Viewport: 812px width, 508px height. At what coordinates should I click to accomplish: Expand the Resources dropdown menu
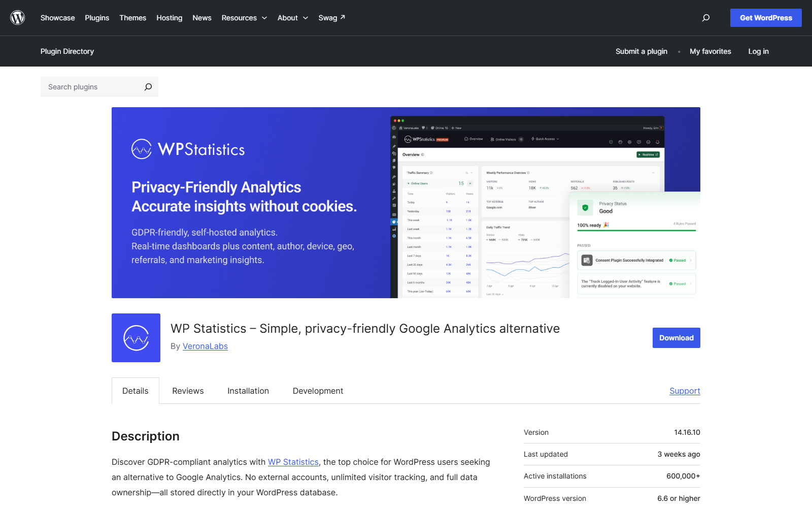click(244, 18)
